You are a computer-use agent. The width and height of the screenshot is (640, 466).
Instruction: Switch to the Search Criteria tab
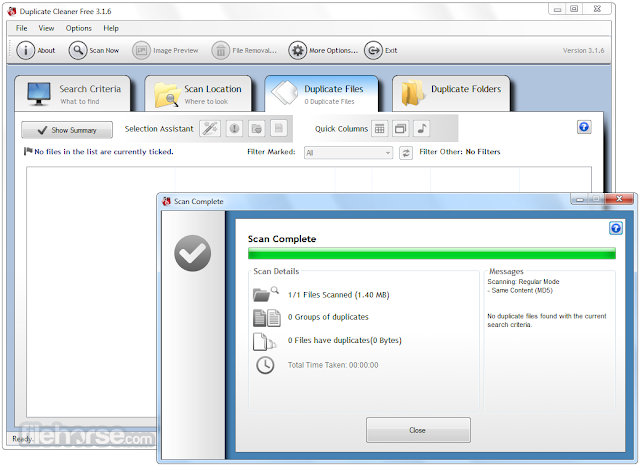tap(73, 93)
